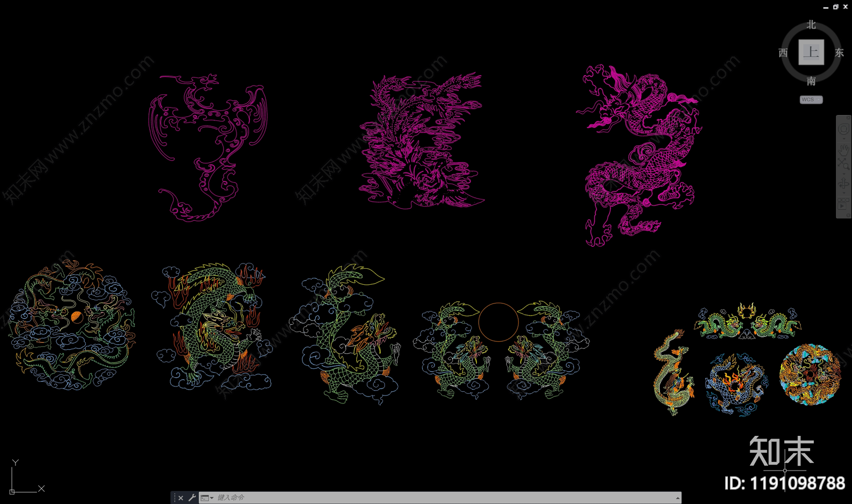Select the Pan hand tool
Viewport: 852px width, 504px height.
[x=843, y=150]
